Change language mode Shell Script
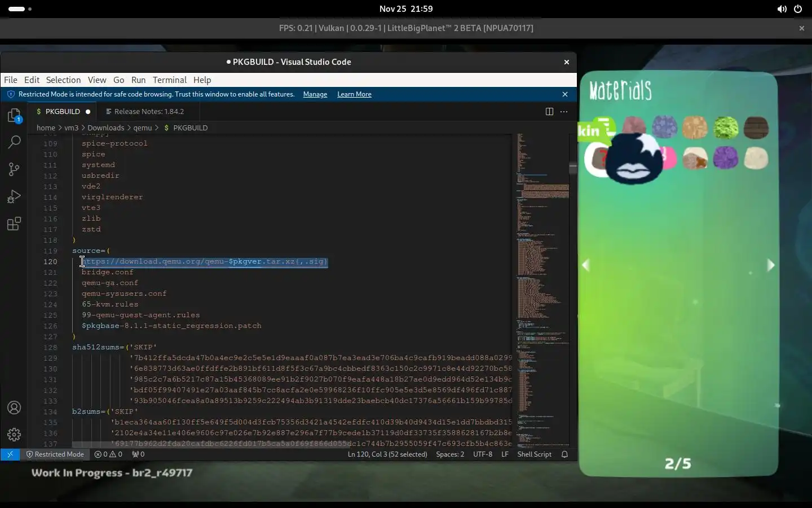812x508 pixels. coord(534,454)
